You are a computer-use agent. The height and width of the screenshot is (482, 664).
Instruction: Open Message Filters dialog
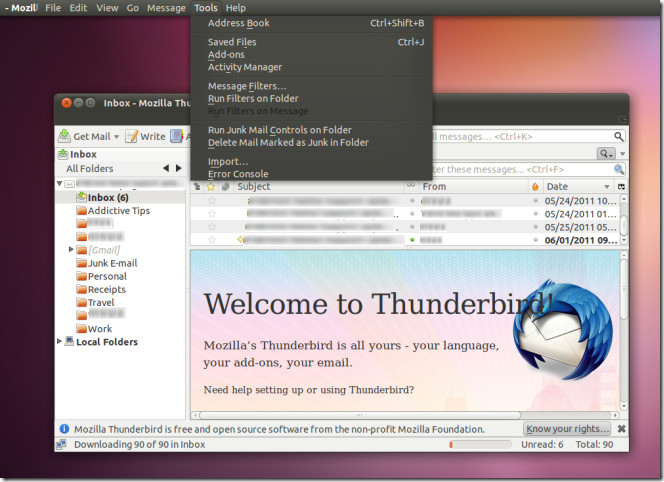(x=312, y=86)
